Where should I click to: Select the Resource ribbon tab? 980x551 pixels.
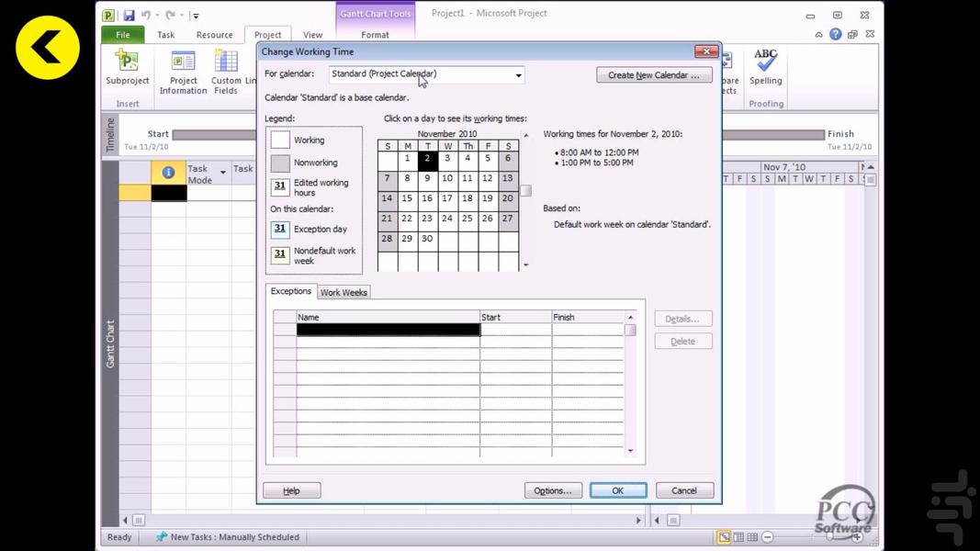214,35
